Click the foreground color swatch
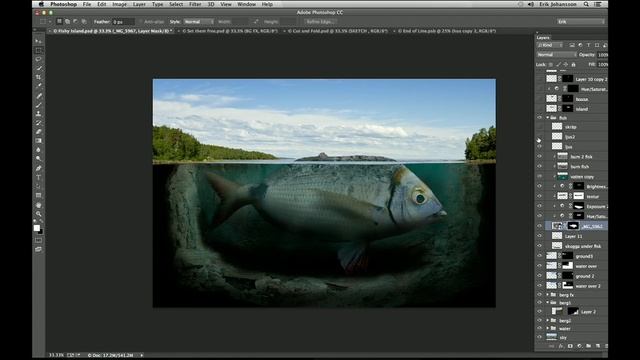This screenshot has height=360, width=640. 37,228
